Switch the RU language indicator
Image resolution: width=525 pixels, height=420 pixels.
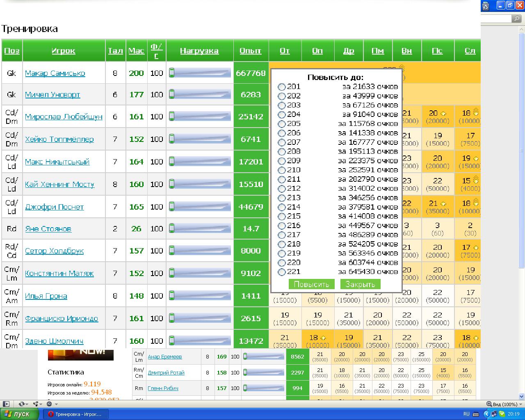466,414
